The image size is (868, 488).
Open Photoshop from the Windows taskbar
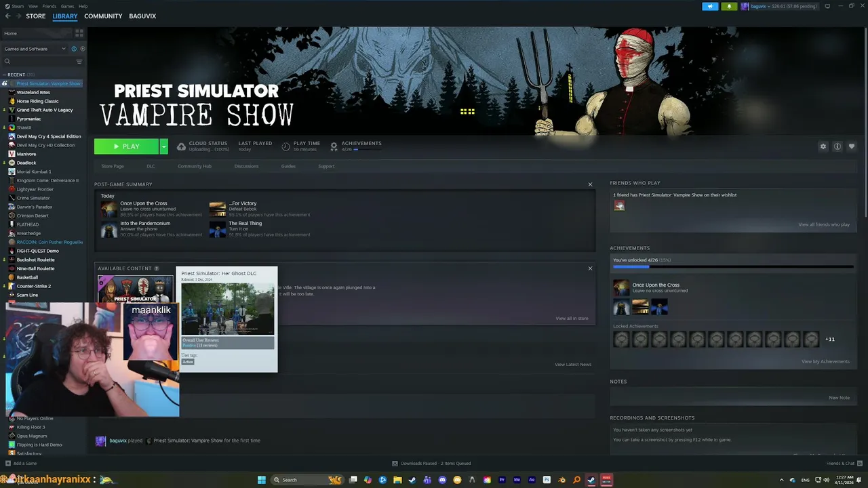tap(547, 480)
